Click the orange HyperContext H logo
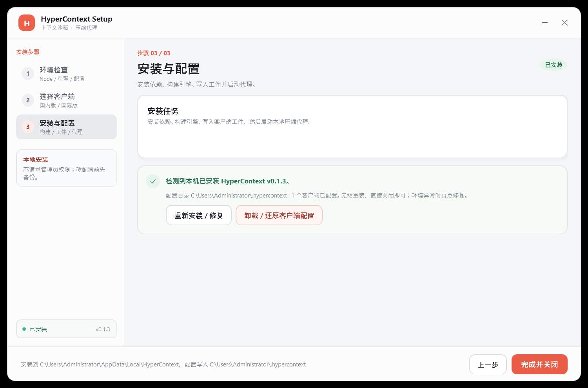 27,23
